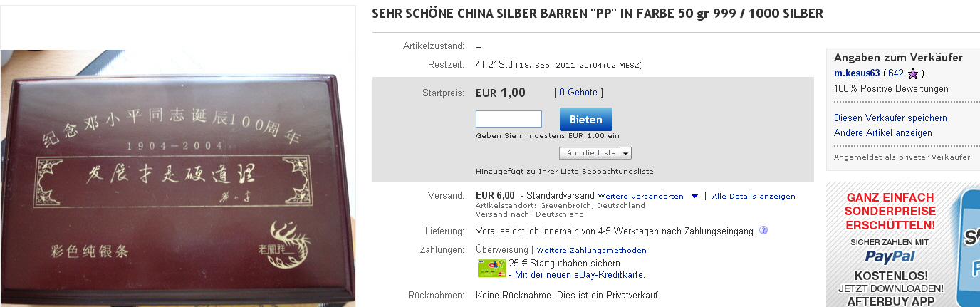Image resolution: width=980 pixels, height=307 pixels.
Task: Open Weitere Zahlungsmethoden link
Action: tap(591, 251)
